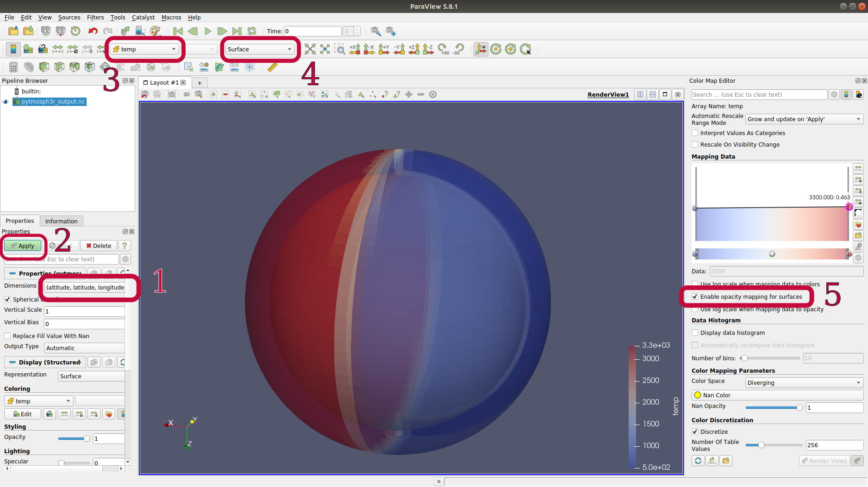This screenshot has width=868, height=487.
Task: Click the Connect to server icon
Action: (x=45, y=31)
